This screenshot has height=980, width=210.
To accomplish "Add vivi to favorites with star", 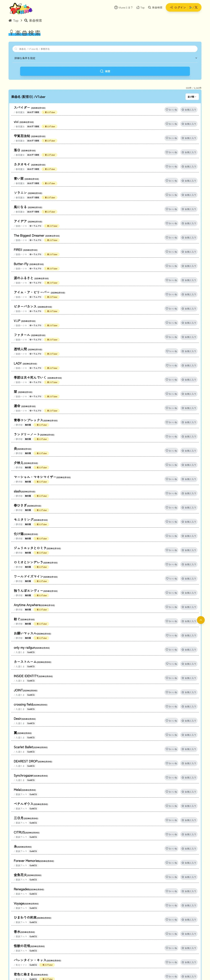I will coord(189,124).
